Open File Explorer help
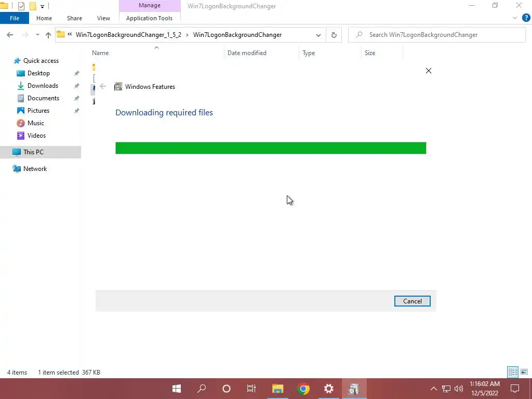 tap(526, 18)
